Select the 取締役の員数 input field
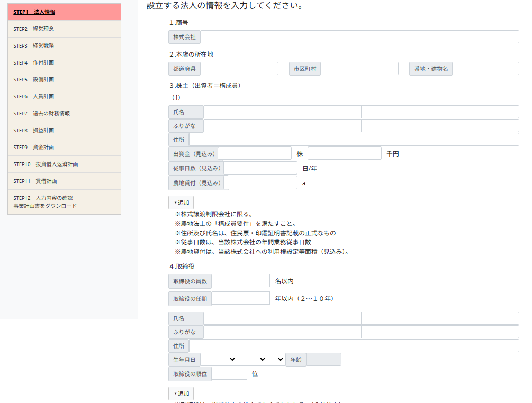Image resolution: width=532 pixels, height=403 pixels. (241, 281)
